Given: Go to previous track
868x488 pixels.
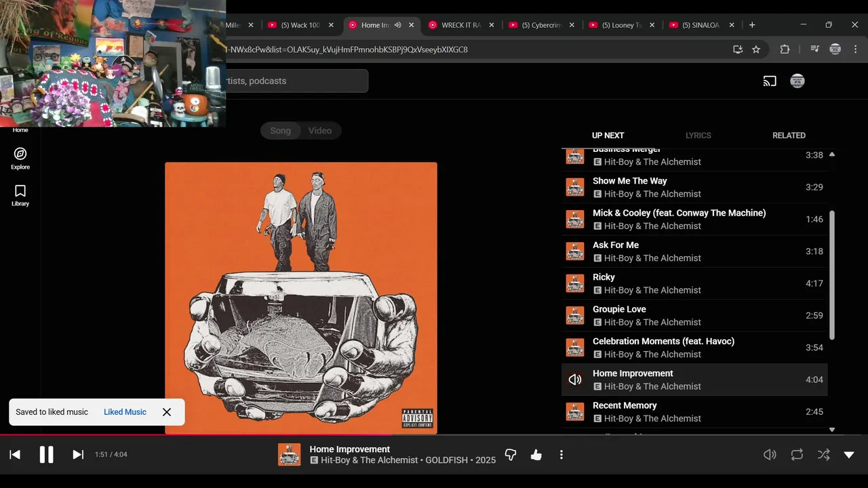Looking at the screenshot, I should tap(15, 455).
